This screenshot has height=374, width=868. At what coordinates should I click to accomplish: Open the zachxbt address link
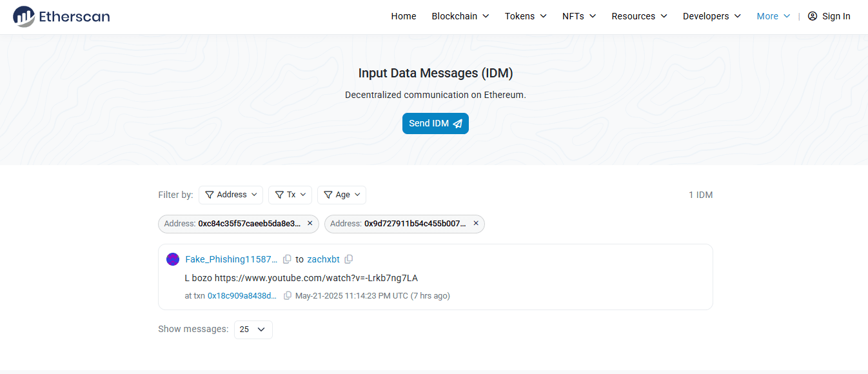click(323, 259)
